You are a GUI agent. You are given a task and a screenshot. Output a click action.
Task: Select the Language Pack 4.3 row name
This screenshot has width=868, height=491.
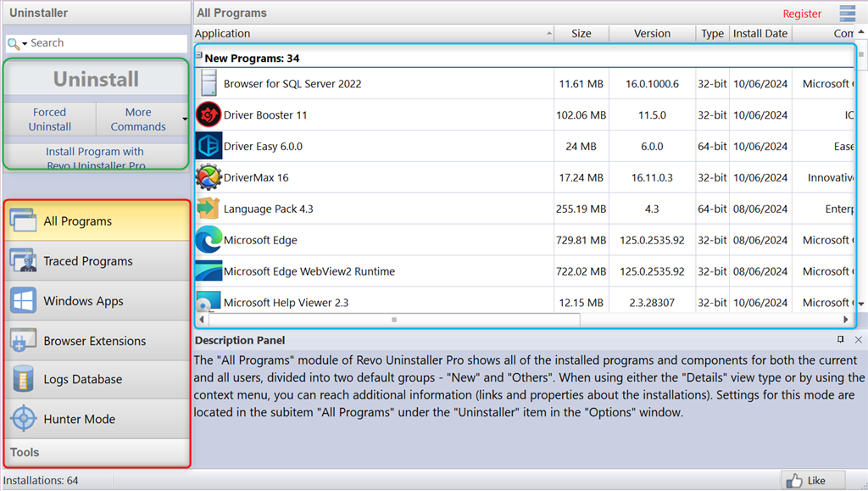pos(269,209)
